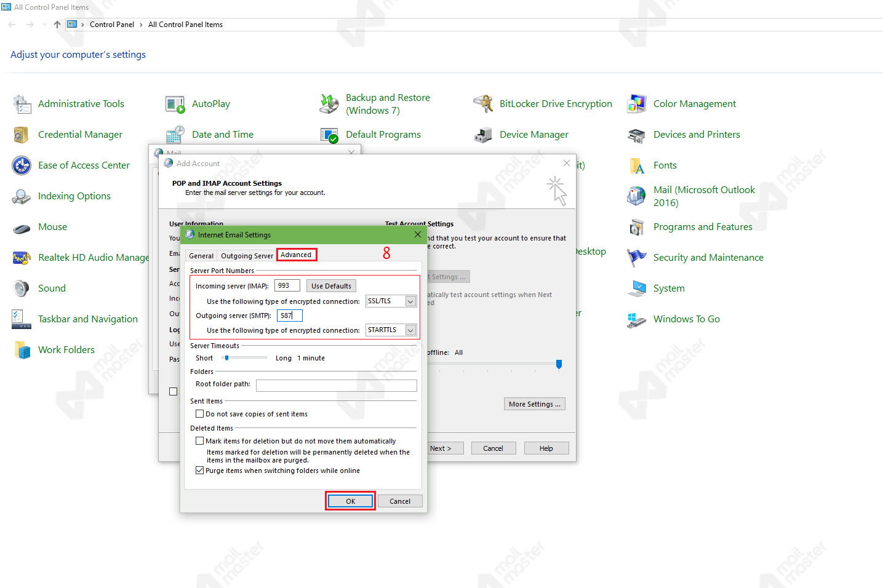The height and width of the screenshot is (588, 883).
Task: Close the Add Account window
Action: point(567,163)
